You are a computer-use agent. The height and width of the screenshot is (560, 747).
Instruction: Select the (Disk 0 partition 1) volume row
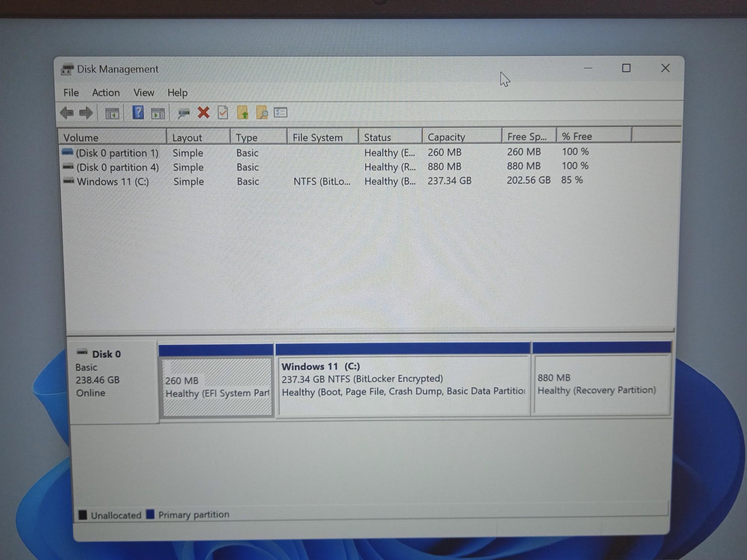click(325, 152)
